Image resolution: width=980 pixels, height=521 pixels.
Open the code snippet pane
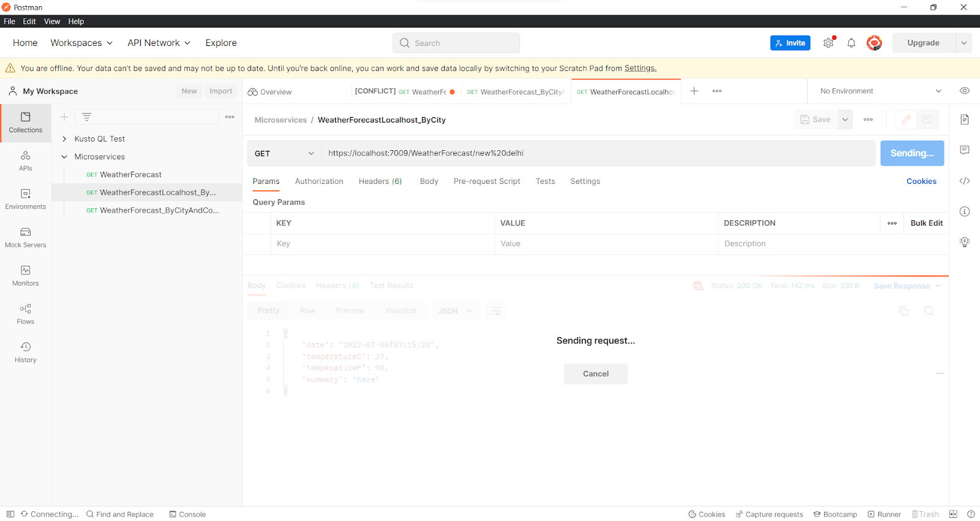pyautogui.click(x=965, y=181)
